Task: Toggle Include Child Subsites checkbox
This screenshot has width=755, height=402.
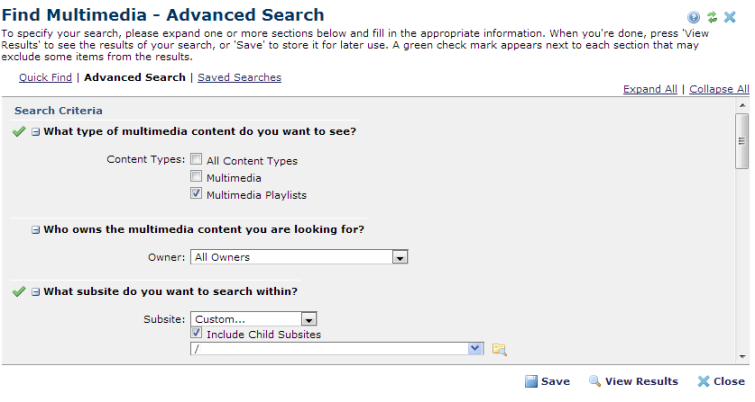Action: click(197, 334)
